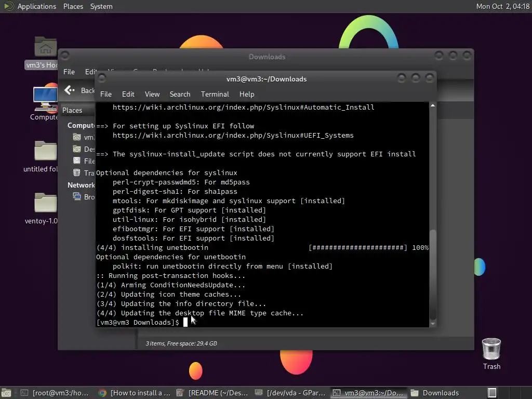Click 'Updating icon theme caches' line
The image size is (532, 399).
[169, 295]
